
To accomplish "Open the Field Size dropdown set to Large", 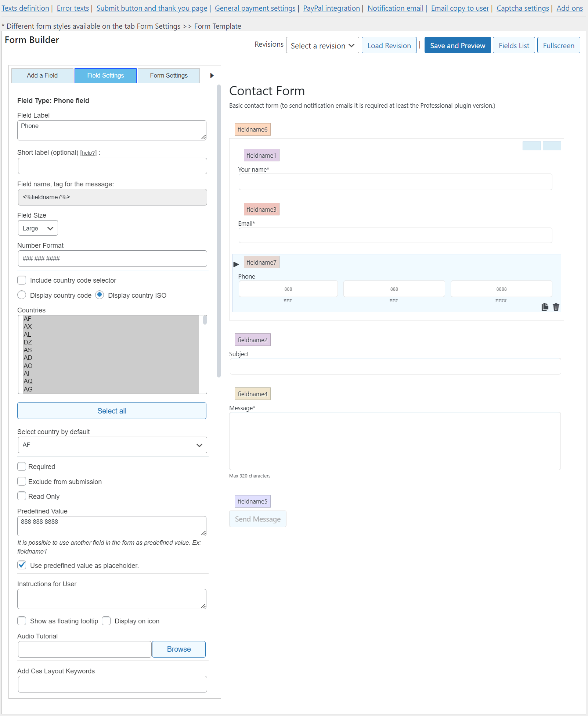I will pos(38,228).
